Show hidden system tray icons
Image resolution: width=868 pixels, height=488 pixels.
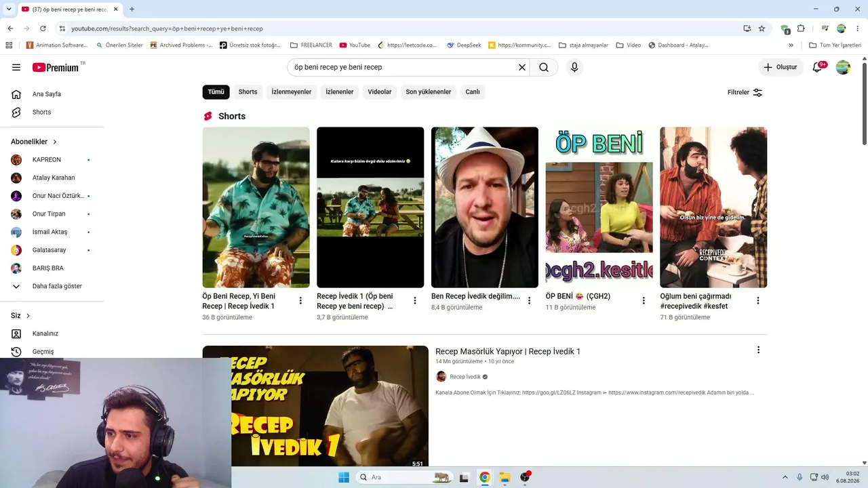[x=785, y=477]
